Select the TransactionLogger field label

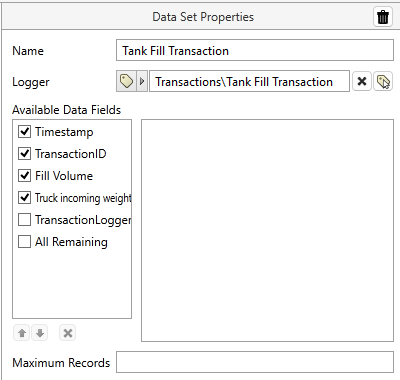[x=83, y=220]
